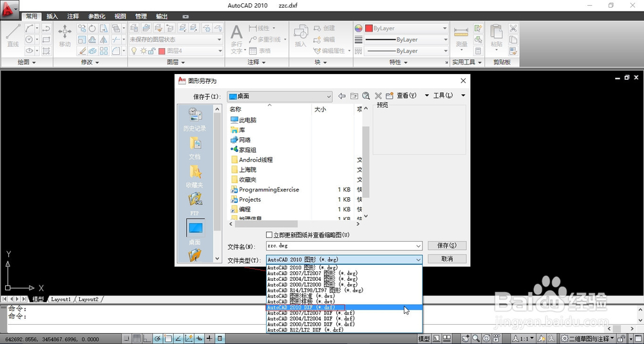Switch to the Layout1 tab
The height and width of the screenshot is (344, 644).
[x=61, y=300]
